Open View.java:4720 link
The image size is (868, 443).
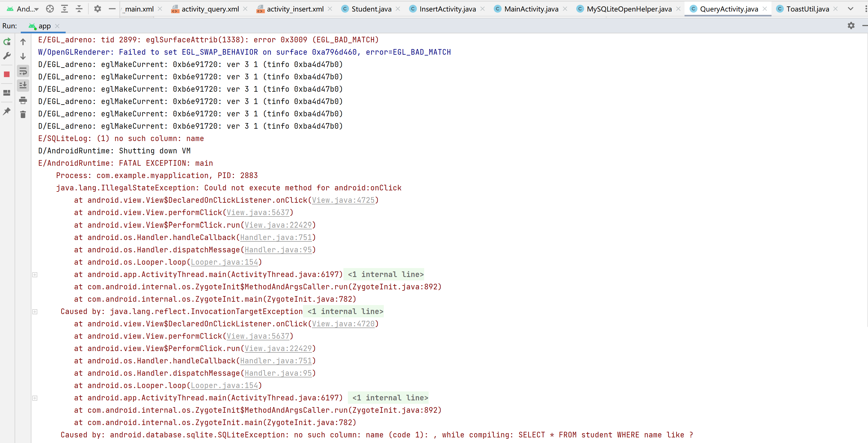click(x=343, y=324)
